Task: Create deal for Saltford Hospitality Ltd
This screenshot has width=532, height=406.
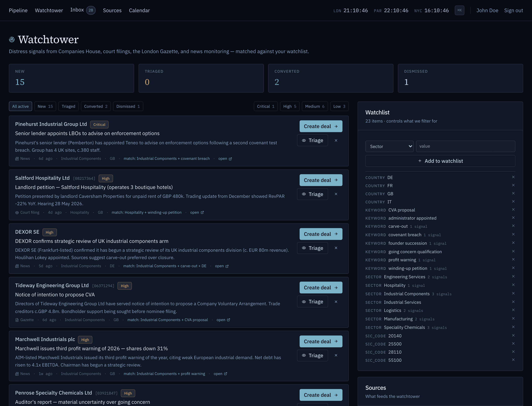Action: pos(321,180)
